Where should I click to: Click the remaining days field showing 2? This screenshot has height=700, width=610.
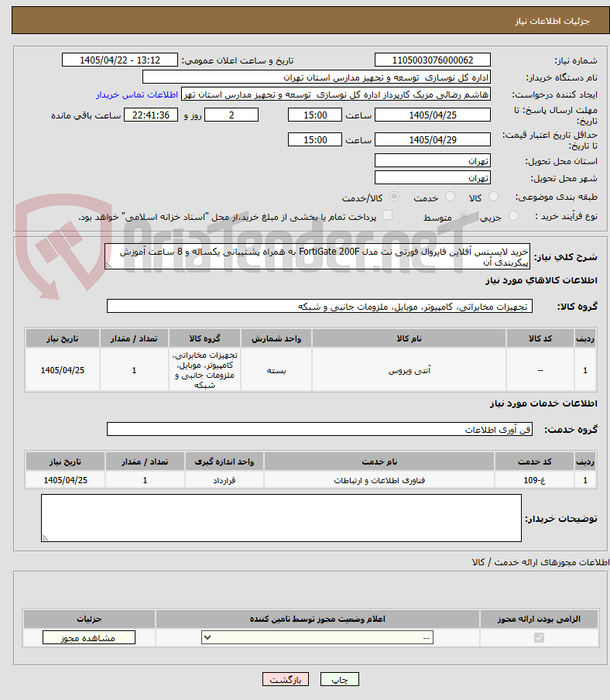pos(231,115)
